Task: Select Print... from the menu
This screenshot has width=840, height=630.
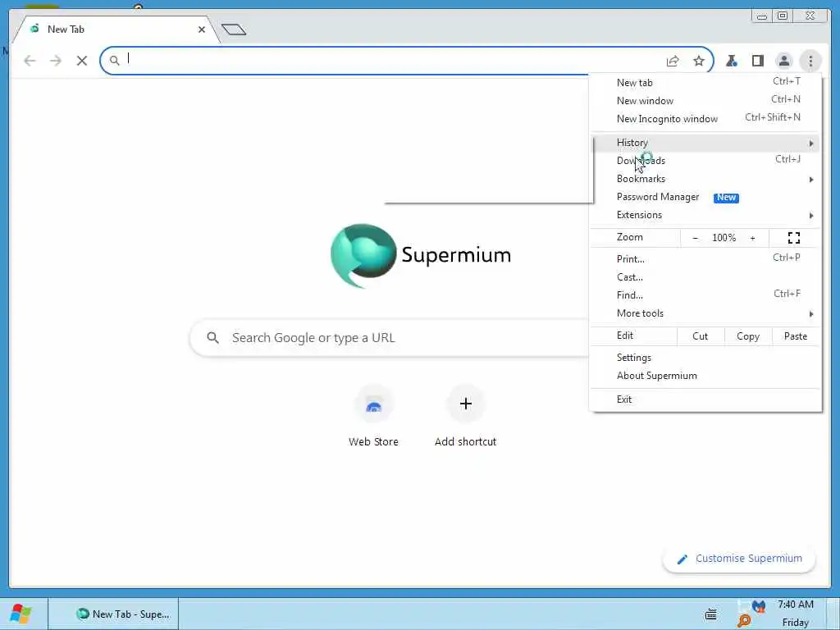Action: click(705, 259)
